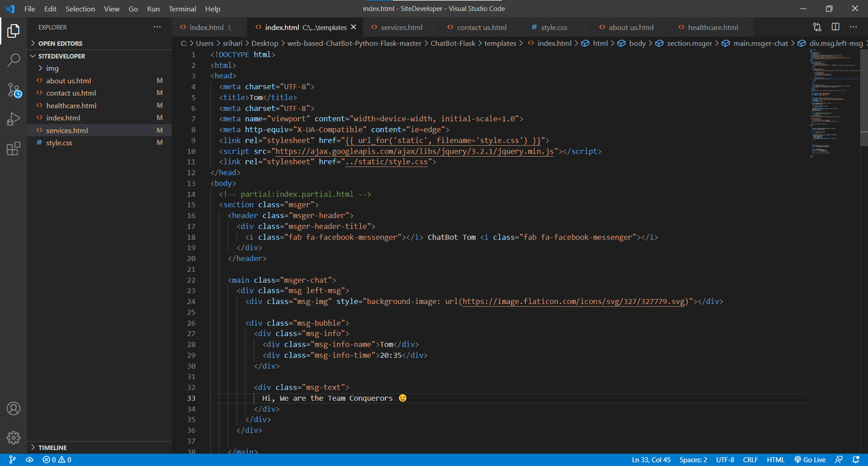Click the ../static/style.css href link
Viewport: 868px width, 466px height.
[x=386, y=162]
